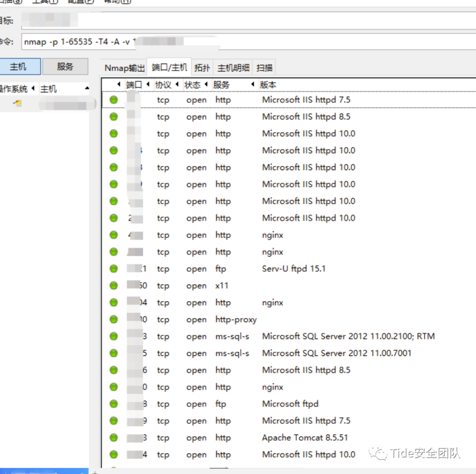Click the 主机 button in the left panel
Viewport: 476px width, 474px height.
(x=19, y=67)
